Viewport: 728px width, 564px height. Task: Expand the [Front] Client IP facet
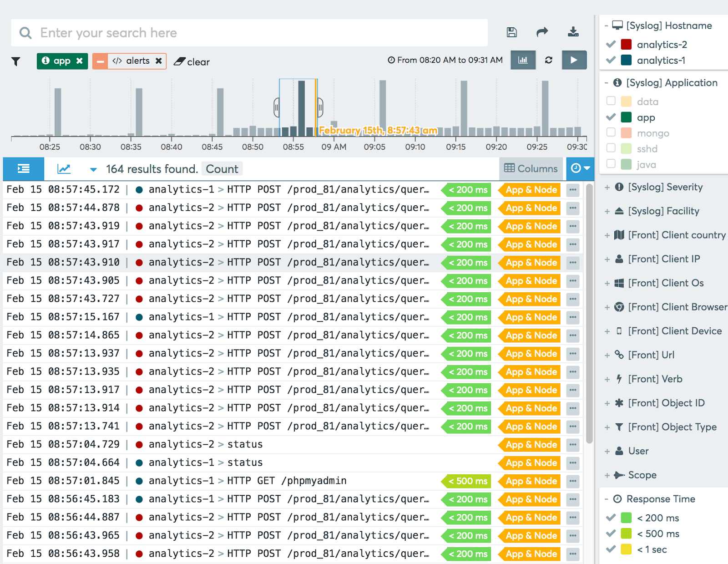point(607,260)
